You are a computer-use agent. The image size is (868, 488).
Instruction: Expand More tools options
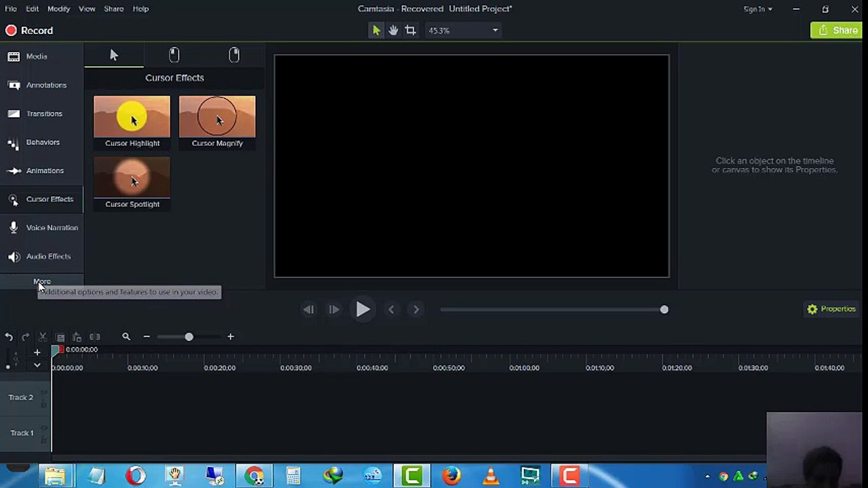[x=42, y=281]
